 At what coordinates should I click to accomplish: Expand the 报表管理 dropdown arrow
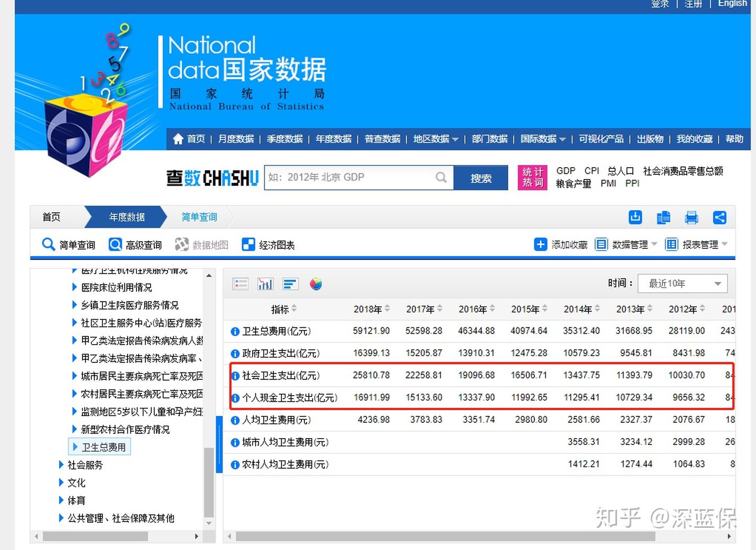click(x=726, y=244)
